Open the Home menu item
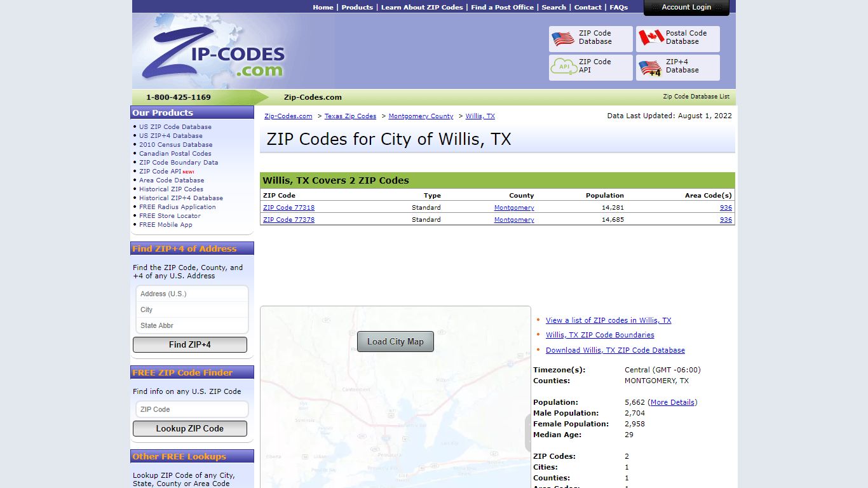This screenshot has height=488, width=868. point(323,8)
